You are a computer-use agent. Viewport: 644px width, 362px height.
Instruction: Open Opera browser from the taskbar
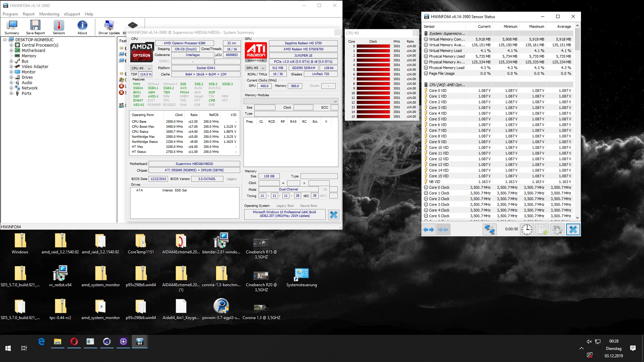pyautogui.click(x=74, y=342)
